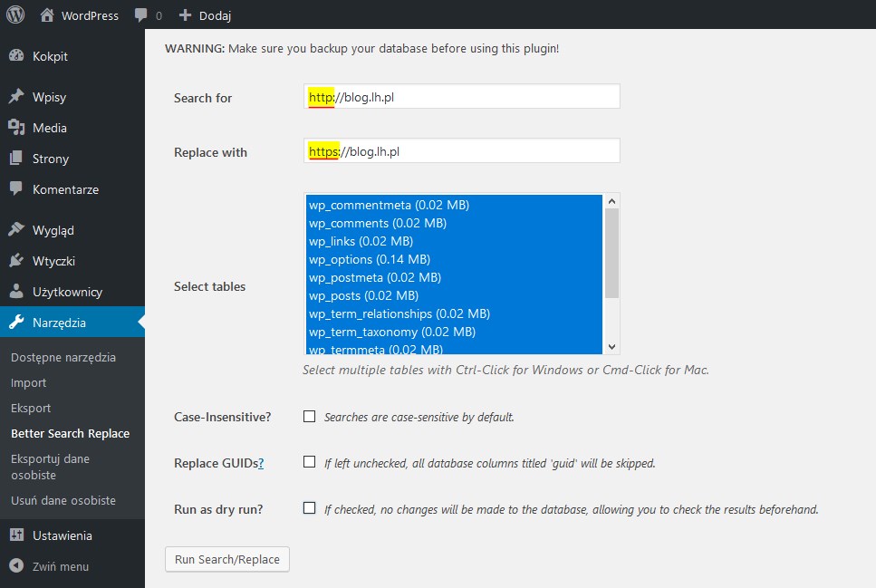Open Kokpit dashboard icon in the sidebar

(x=17, y=56)
